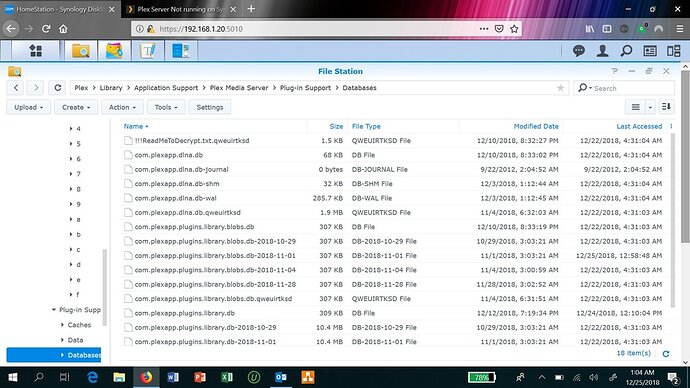Click the file list vertical scrollbar
The image size is (690, 388).
click(x=672, y=220)
